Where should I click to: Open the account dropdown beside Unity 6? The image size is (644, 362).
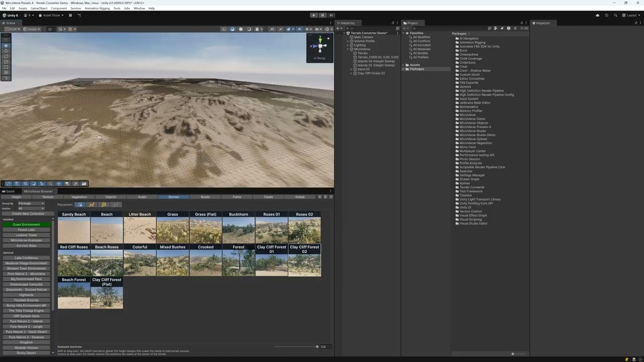coord(29,15)
